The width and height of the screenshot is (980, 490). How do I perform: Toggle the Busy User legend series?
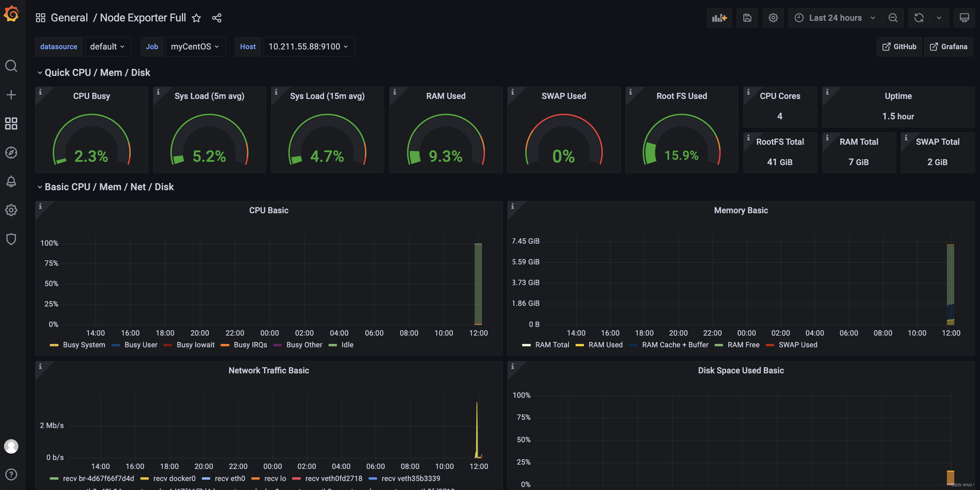click(x=141, y=345)
